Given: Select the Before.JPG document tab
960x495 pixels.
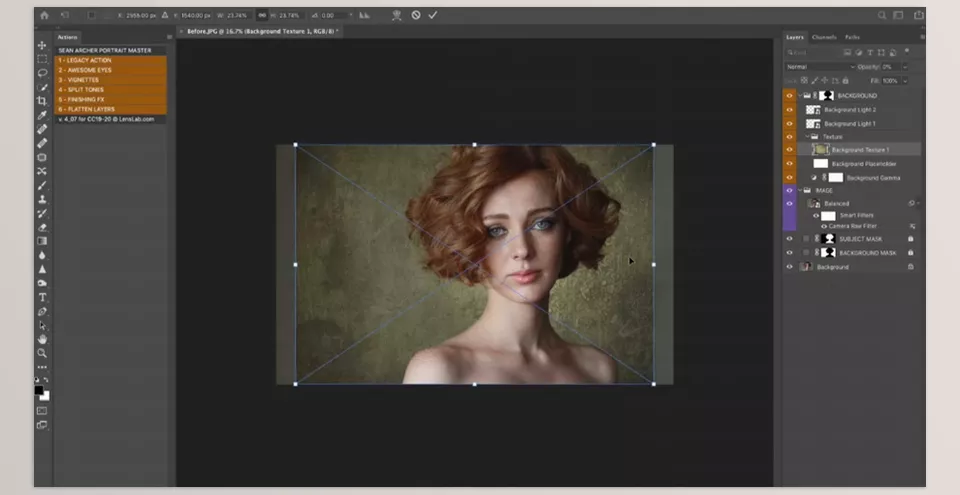Looking at the screenshot, I should (261, 31).
